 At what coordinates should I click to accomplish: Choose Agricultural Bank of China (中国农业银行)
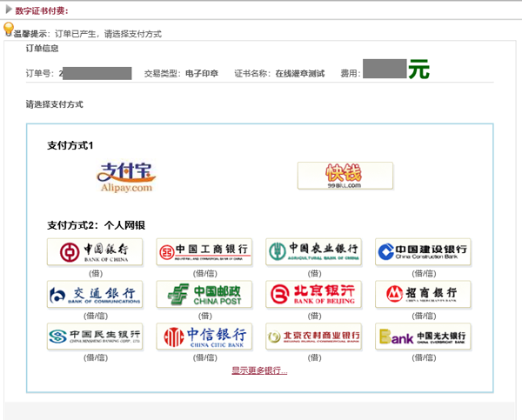click(x=313, y=252)
